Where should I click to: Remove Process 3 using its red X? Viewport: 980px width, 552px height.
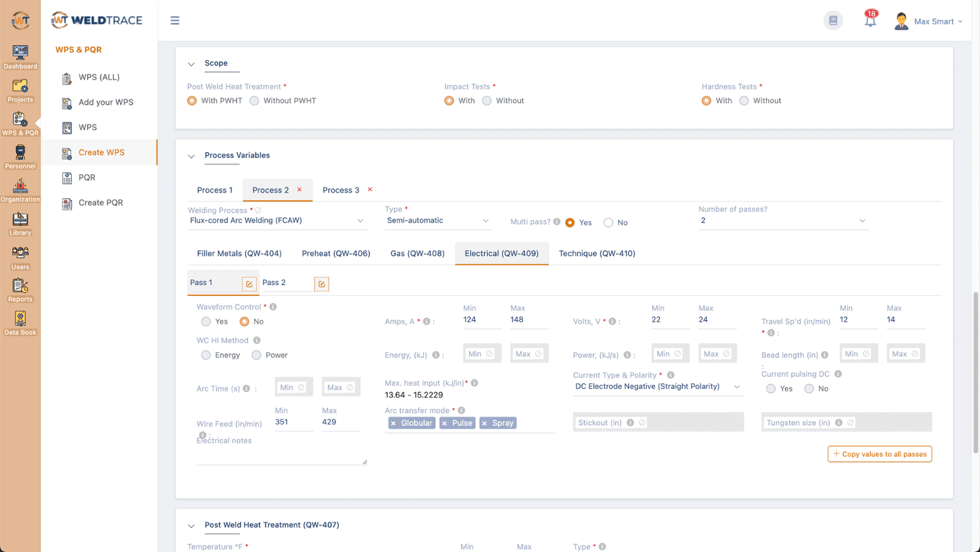[x=370, y=190]
